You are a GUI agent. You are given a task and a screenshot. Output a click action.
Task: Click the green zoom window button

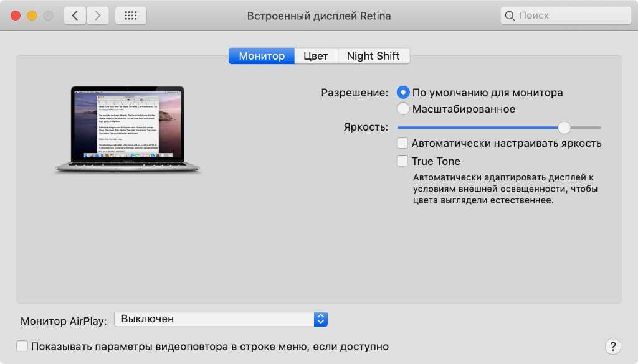tap(47, 16)
